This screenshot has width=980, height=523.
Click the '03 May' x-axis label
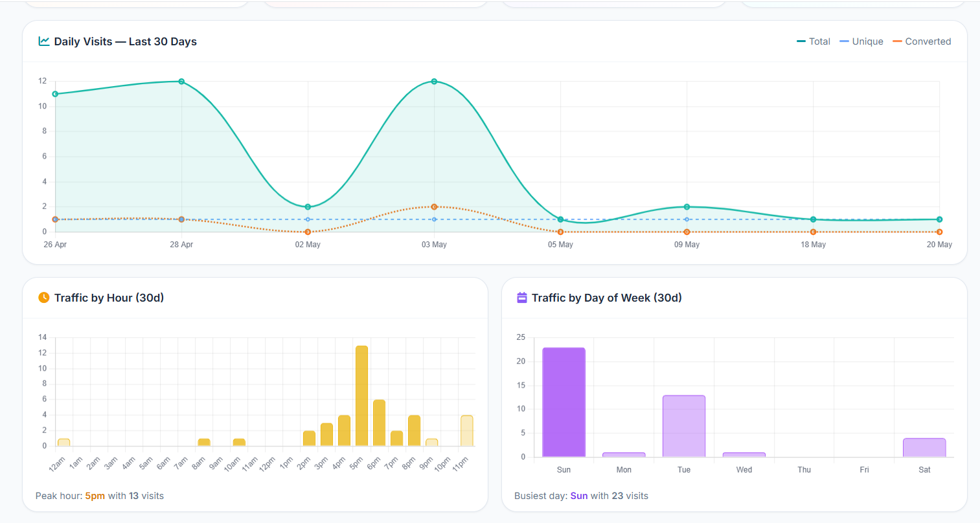click(434, 245)
